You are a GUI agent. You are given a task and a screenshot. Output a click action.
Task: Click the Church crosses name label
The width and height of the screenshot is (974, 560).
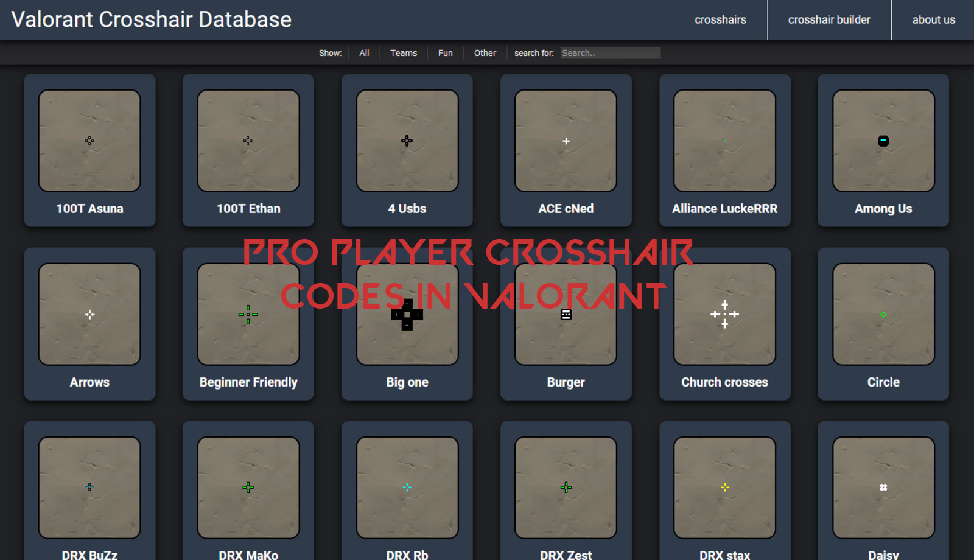tap(724, 382)
